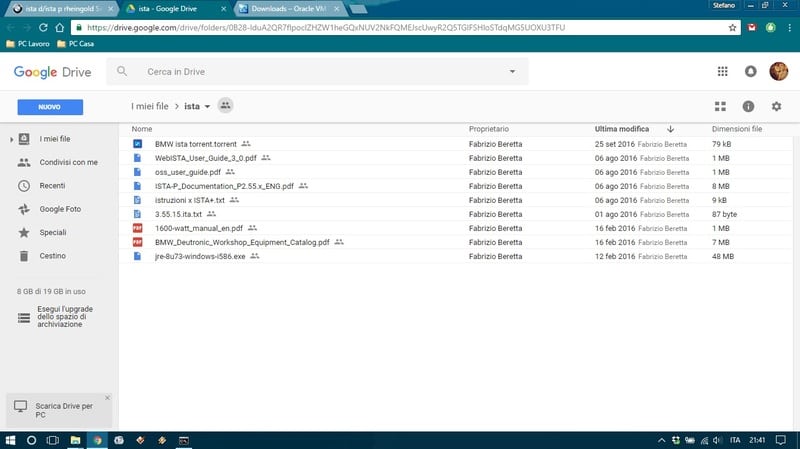Go to I miei file breadcrumb
800x449 pixels.
tap(149, 106)
